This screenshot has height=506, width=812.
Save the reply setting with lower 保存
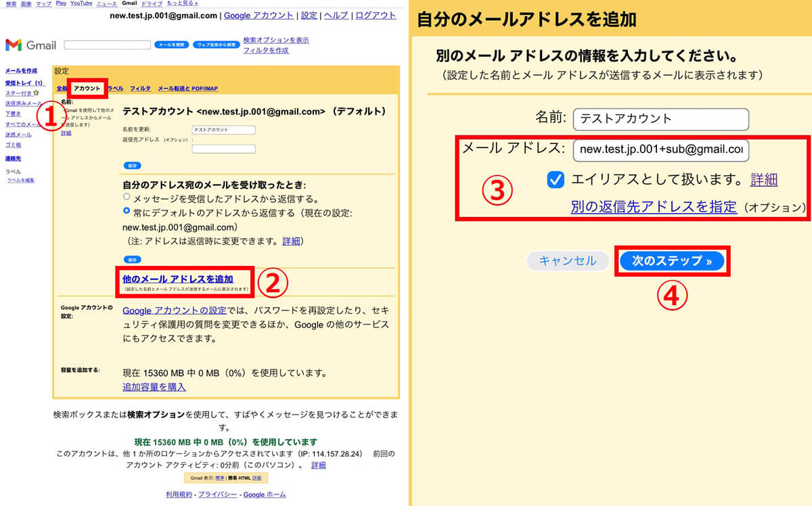[132, 259]
